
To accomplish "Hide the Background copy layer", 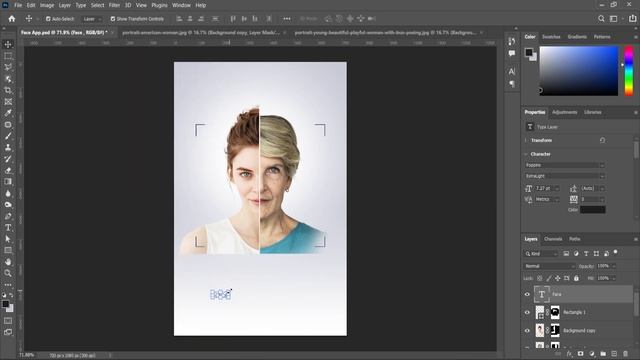I will 527,331.
